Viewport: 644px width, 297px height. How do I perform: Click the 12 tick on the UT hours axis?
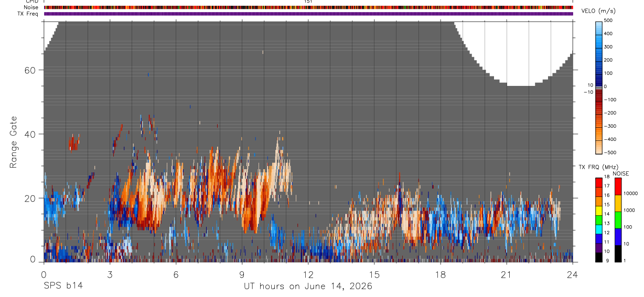point(308,274)
